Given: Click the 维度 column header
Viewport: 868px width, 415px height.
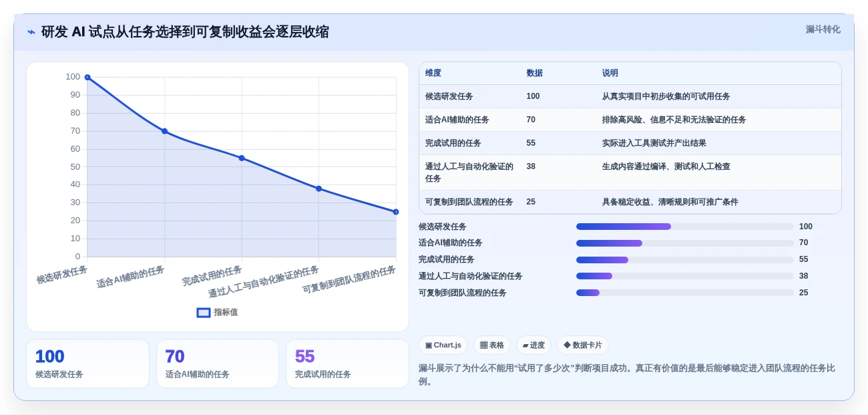Looking at the screenshot, I should [x=433, y=73].
